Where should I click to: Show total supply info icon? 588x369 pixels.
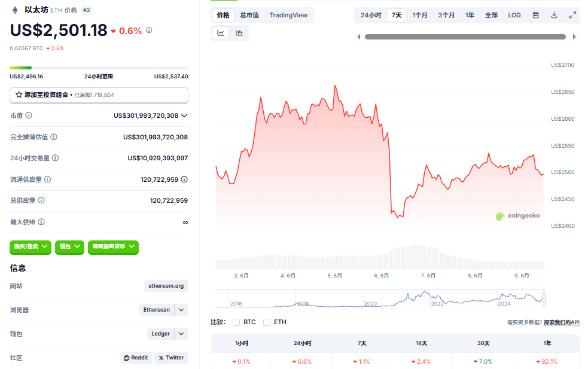pyautogui.click(x=41, y=200)
